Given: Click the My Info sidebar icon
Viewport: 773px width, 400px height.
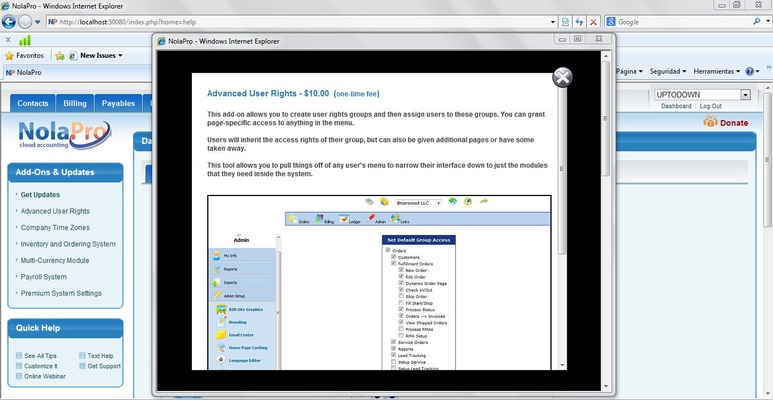Looking at the screenshot, I should pos(216,255).
